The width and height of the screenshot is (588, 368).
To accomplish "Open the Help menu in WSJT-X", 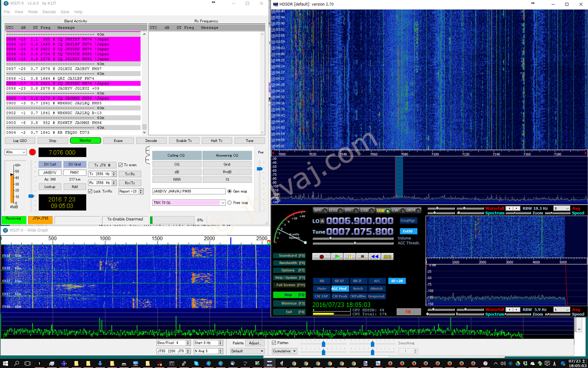I will point(78,11).
